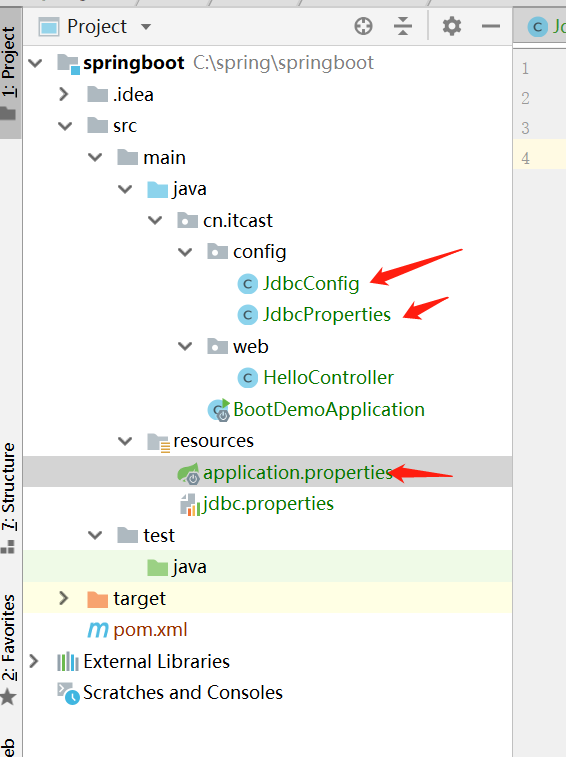Collapse the resources folder arrow
The width and height of the screenshot is (566, 757).
coord(125,441)
